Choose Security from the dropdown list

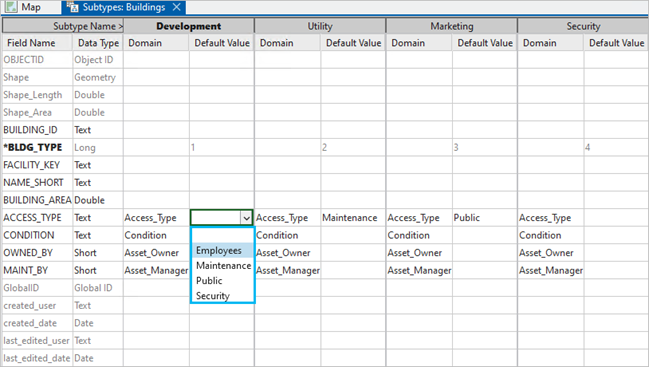222,296
